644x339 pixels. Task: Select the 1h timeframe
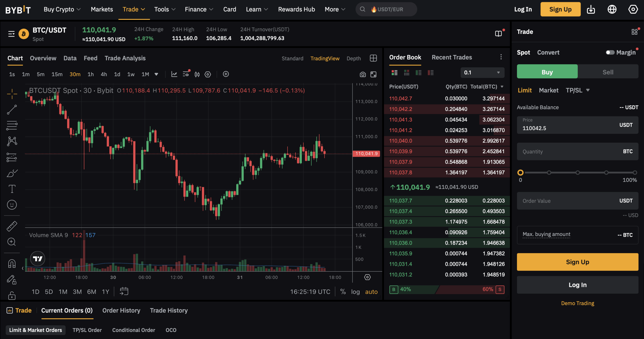(x=91, y=74)
